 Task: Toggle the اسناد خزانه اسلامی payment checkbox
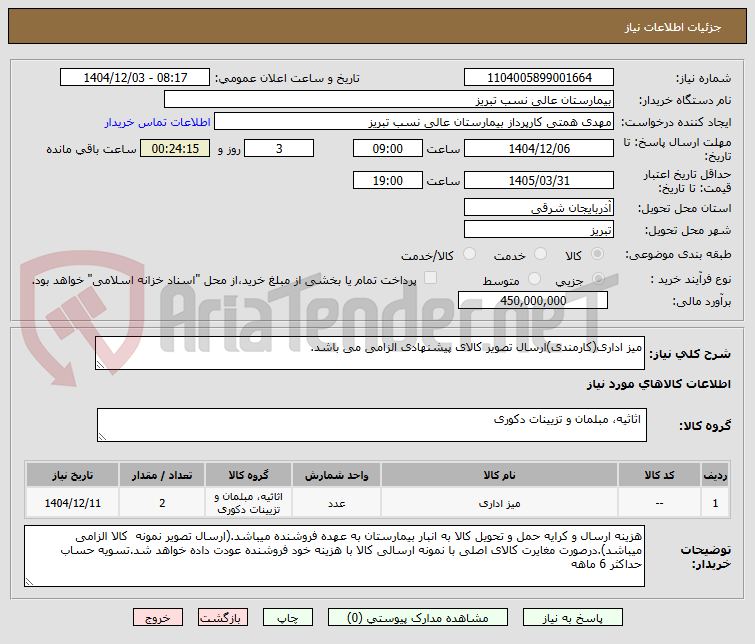click(x=430, y=278)
